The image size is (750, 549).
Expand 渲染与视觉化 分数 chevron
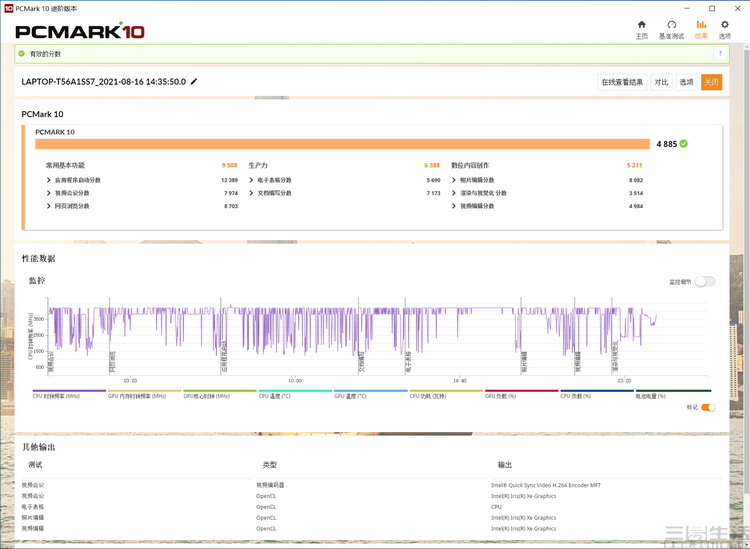pos(454,193)
